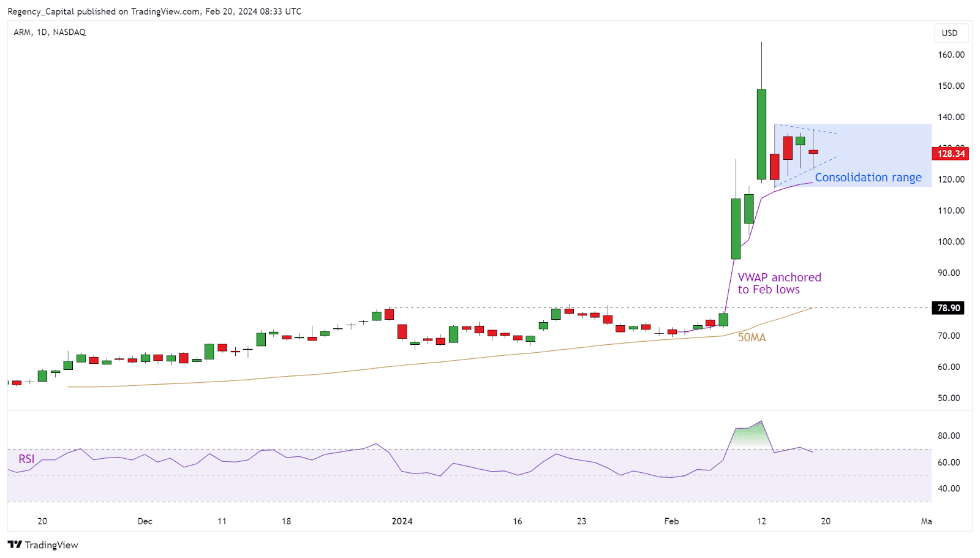Screen dimensions: 980x558
Task: Click the 100.00 price axis value
Action: pos(951,241)
